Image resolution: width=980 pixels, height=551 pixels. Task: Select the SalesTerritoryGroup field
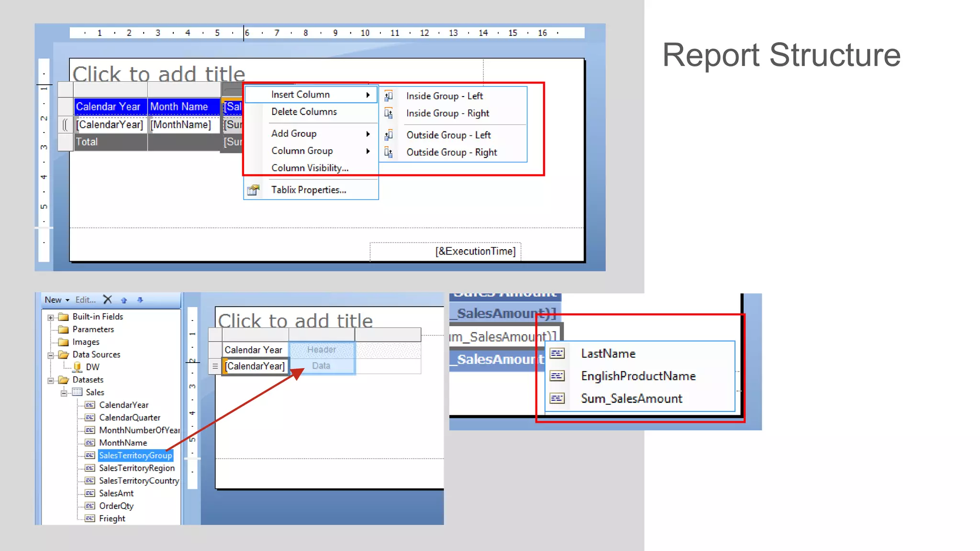point(135,455)
